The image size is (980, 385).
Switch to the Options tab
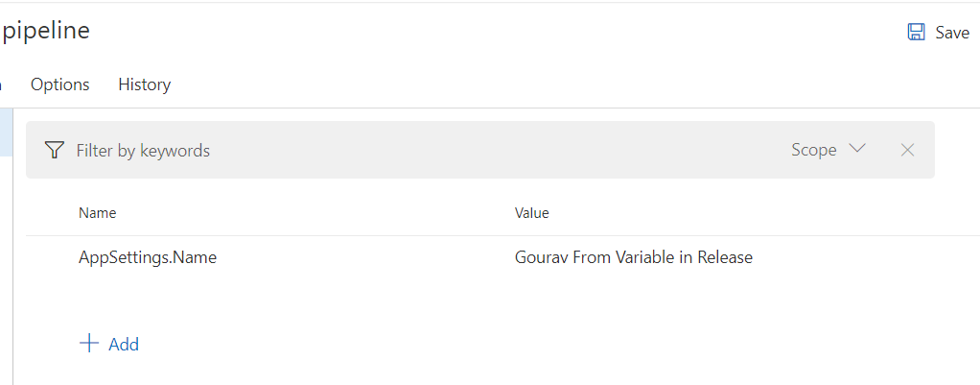pos(59,84)
